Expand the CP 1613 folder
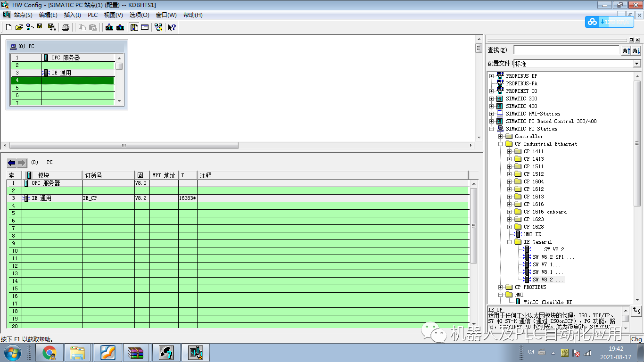The height and width of the screenshot is (362, 644). (509, 197)
